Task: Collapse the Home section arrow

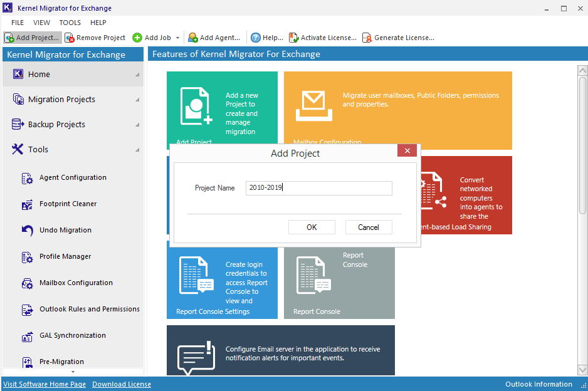Action: (x=137, y=75)
